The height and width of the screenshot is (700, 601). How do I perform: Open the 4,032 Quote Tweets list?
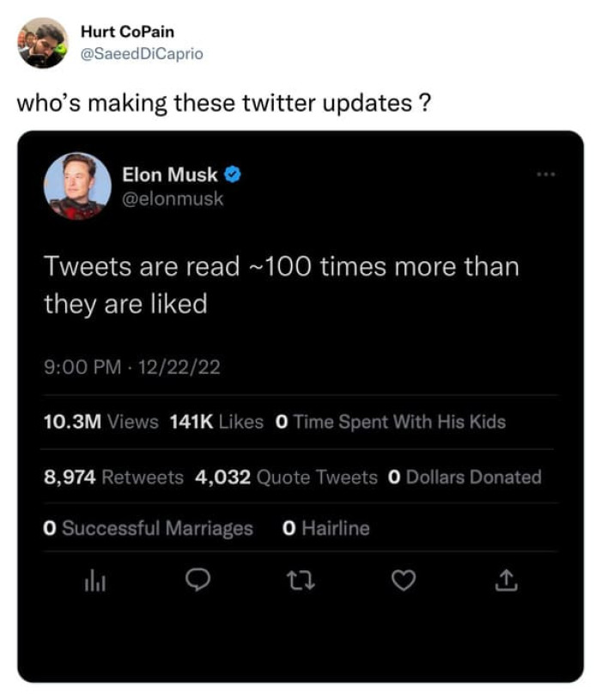[x=286, y=477]
